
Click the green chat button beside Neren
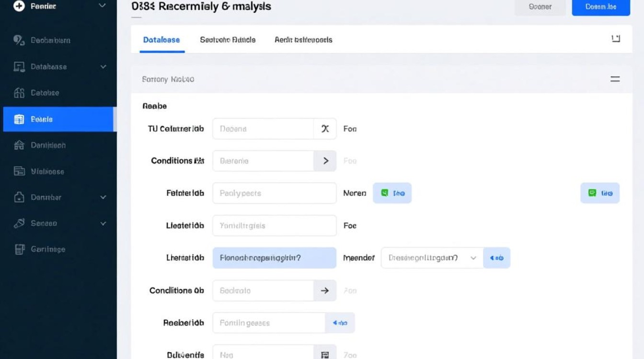[x=392, y=193]
